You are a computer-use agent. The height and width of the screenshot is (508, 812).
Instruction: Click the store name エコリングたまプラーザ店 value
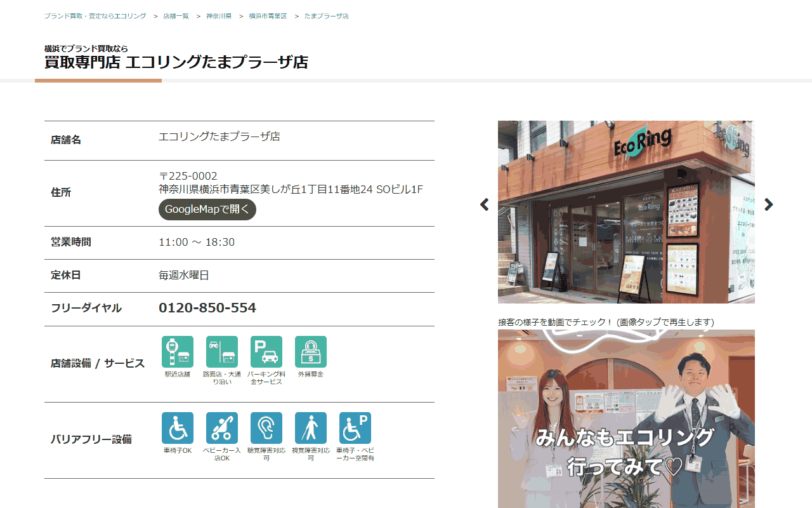(x=219, y=137)
